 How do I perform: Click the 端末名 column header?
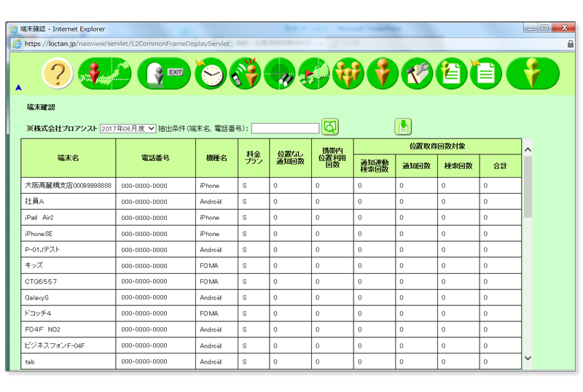click(68, 158)
